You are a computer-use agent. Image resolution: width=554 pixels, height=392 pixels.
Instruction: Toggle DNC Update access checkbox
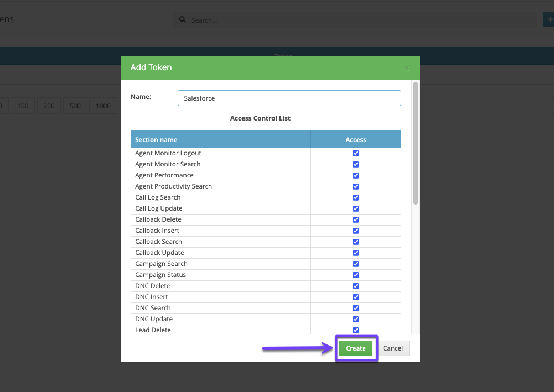pos(356,319)
